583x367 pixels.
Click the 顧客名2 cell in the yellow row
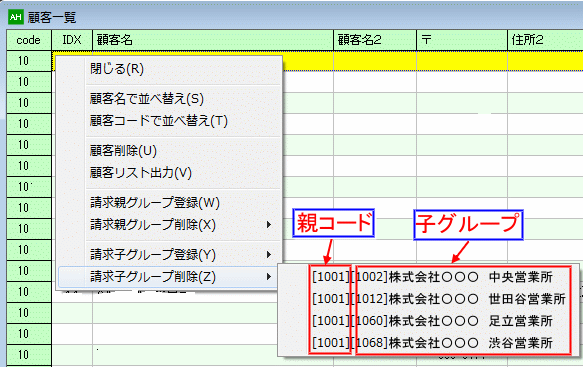(375, 61)
